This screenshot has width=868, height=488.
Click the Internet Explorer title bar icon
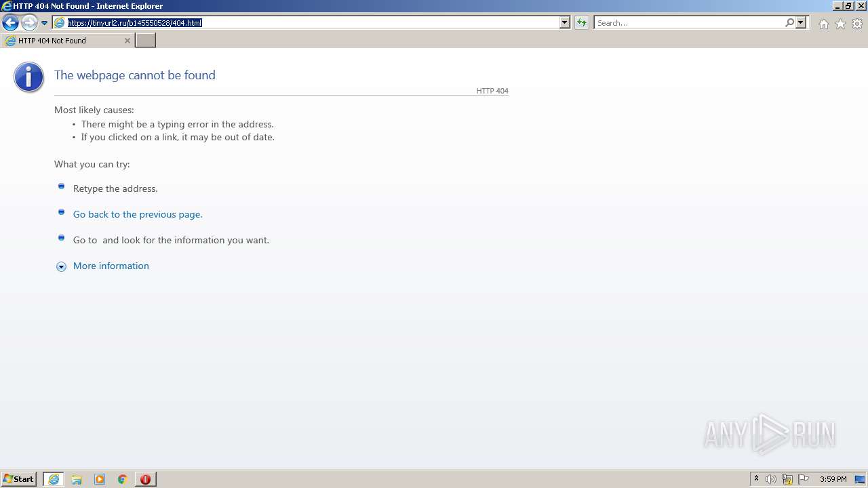pyautogui.click(x=7, y=5)
